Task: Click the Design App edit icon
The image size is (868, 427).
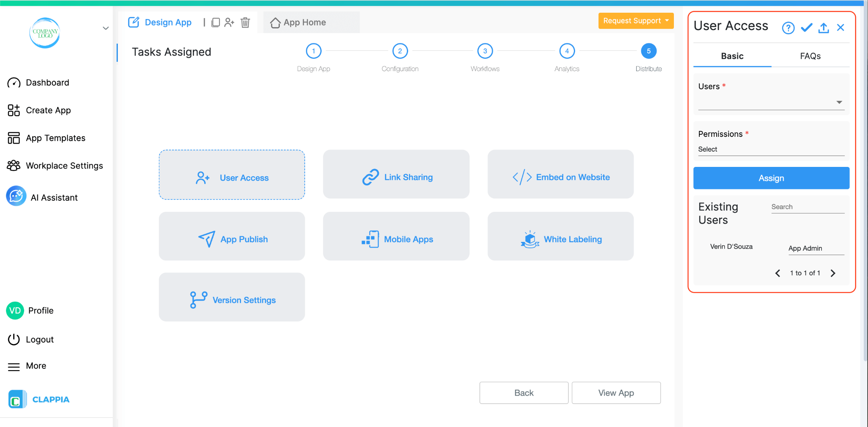Action: tap(134, 22)
